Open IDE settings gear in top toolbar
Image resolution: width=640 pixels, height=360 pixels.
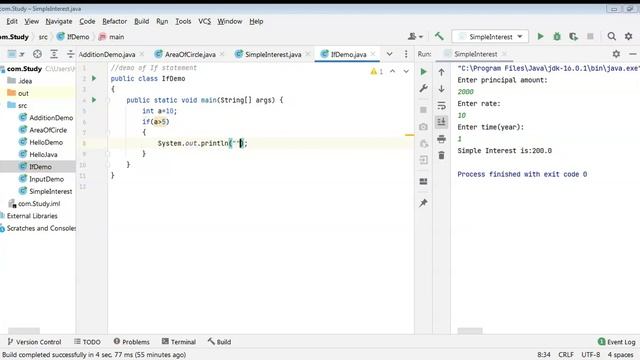(629, 36)
